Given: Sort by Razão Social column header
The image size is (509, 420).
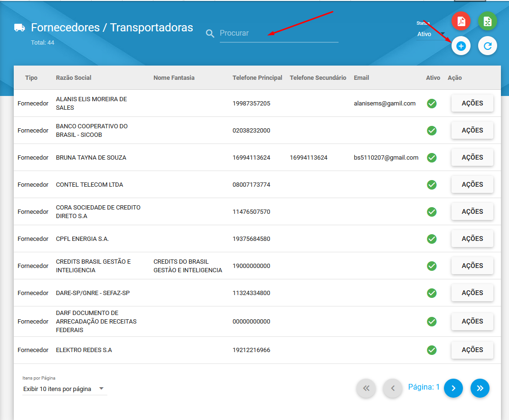Looking at the screenshot, I should coord(74,78).
